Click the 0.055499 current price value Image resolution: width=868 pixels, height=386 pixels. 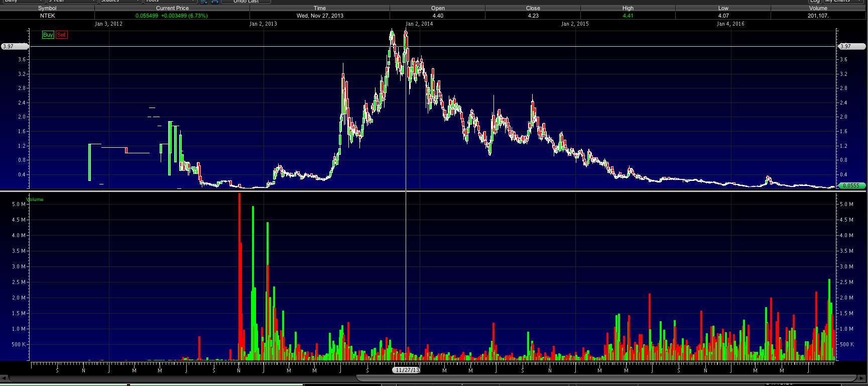(x=147, y=16)
